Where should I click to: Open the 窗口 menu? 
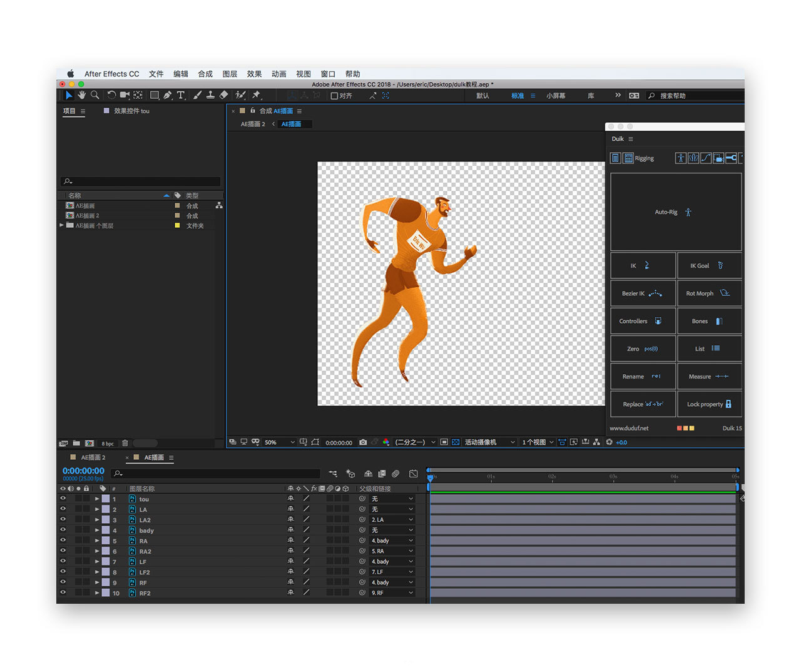[328, 74]
